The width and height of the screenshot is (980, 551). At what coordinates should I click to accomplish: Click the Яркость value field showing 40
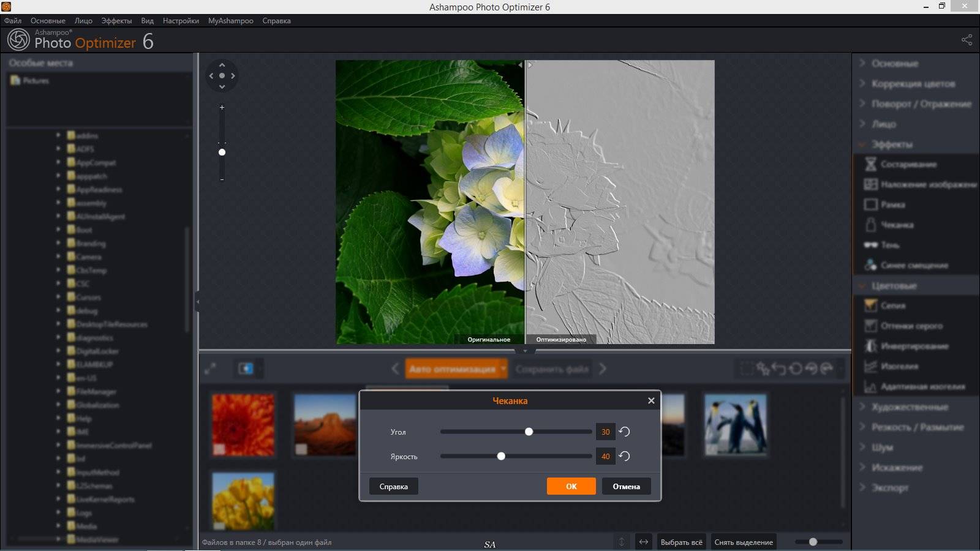click(x=605, y=456)
